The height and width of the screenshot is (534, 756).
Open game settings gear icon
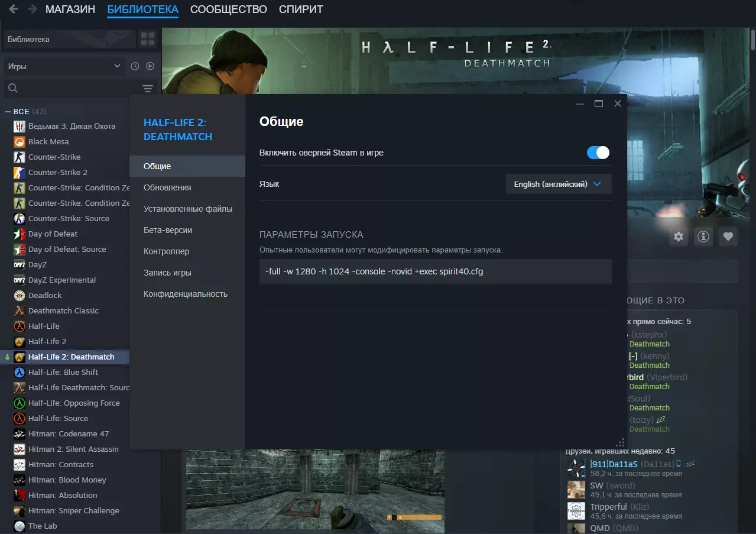(679, 237)
